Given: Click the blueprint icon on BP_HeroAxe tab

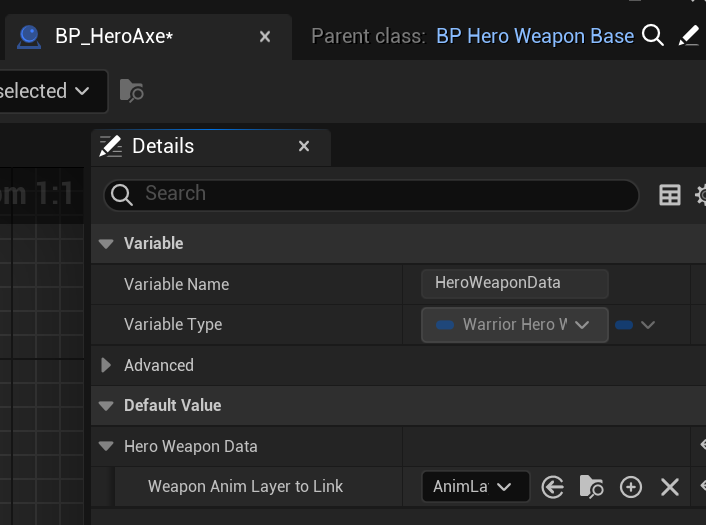Looking at the screenshot, I should click(x=29, y=36).
